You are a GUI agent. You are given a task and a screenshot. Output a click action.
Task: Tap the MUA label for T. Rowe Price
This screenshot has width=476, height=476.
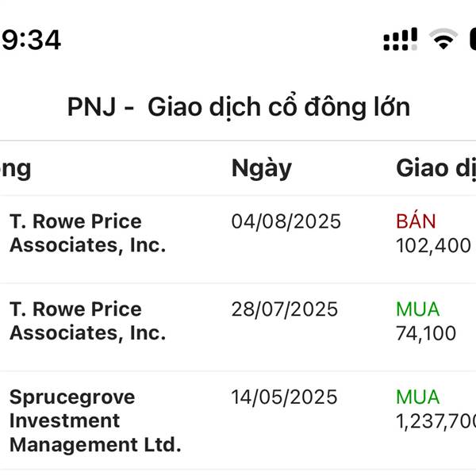(x=418, y=309)
